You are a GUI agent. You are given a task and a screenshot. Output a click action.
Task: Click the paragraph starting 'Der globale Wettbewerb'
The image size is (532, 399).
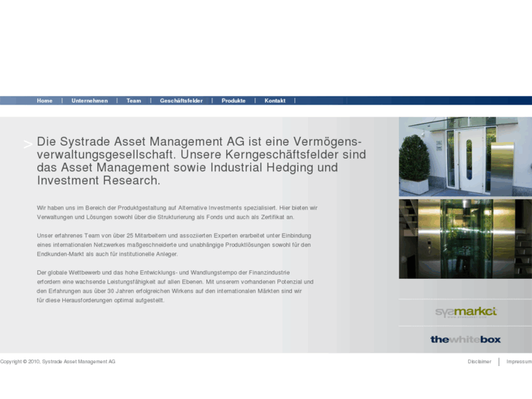coord(175,286)
